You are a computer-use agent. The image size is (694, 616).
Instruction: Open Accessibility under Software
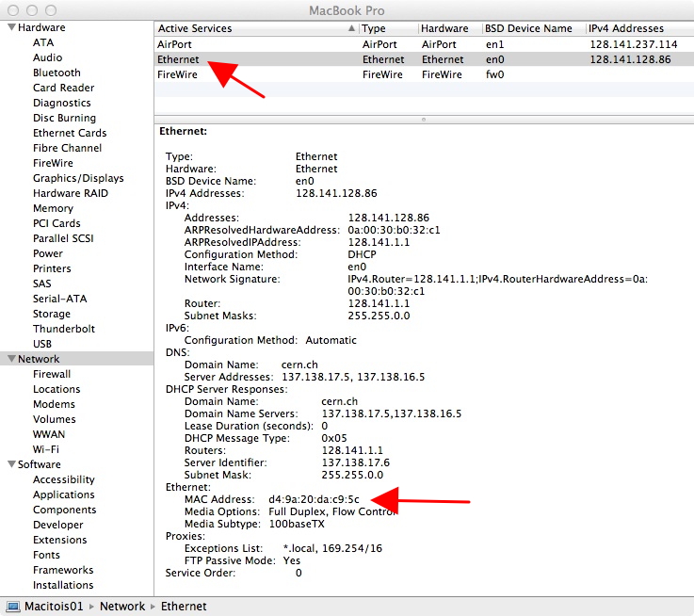coord(64,479)
